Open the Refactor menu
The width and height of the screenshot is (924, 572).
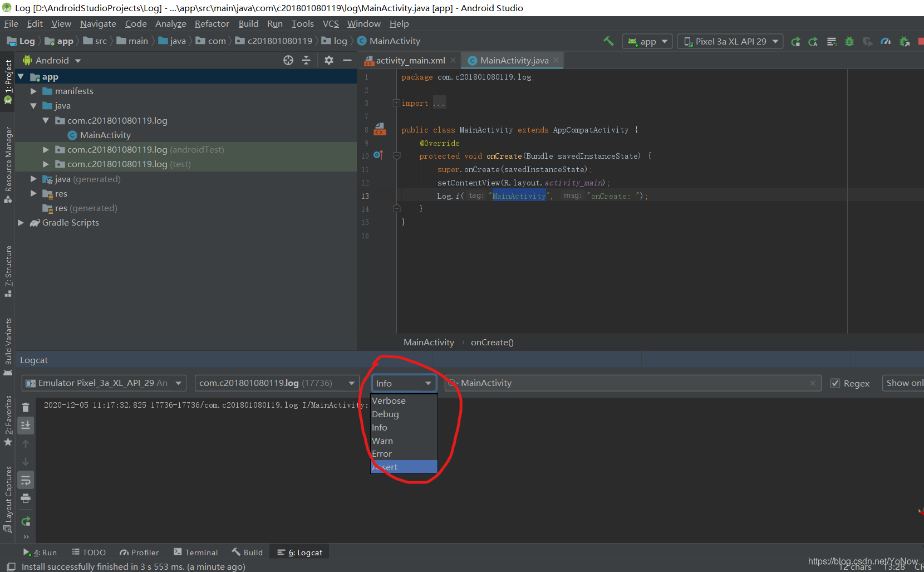click(x=212, y=24)
